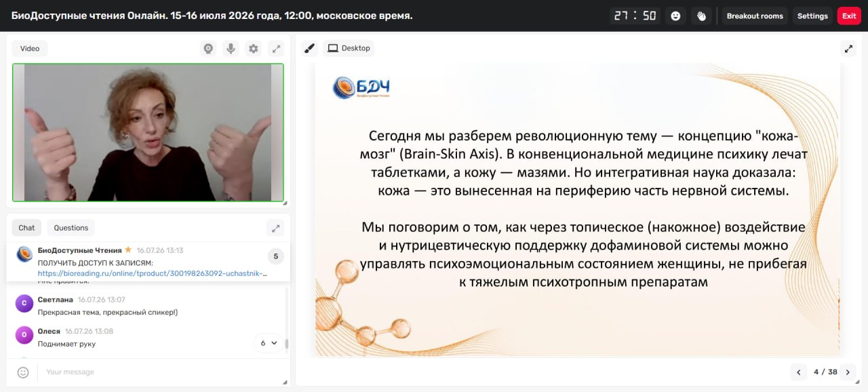Click the pinned messages count badge 5

(x=276, y=256)
